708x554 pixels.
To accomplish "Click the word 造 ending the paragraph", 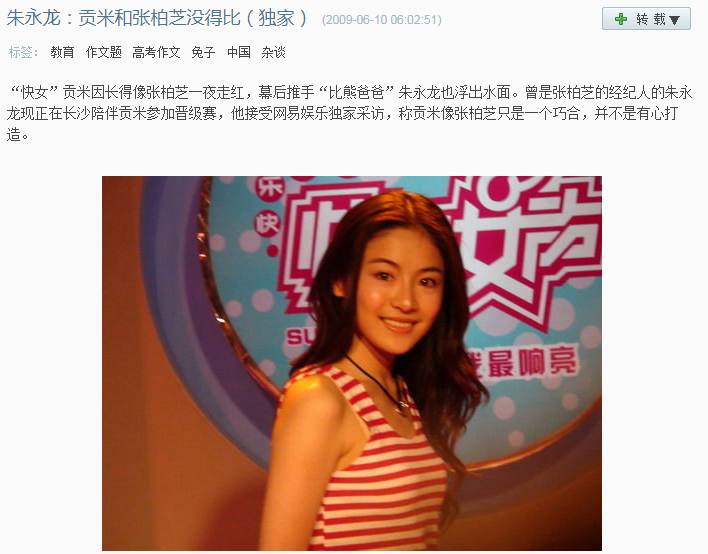I will (x=14, y=134).
